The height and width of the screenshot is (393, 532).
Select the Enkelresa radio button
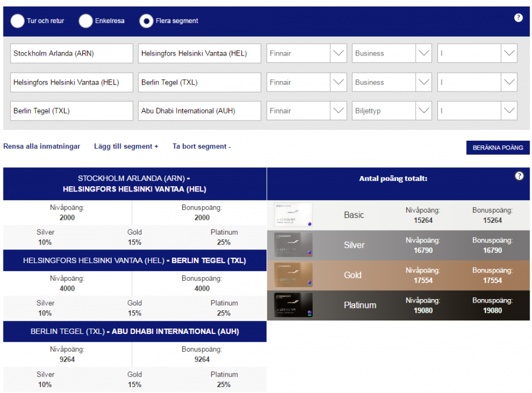(x=86, y=21)
